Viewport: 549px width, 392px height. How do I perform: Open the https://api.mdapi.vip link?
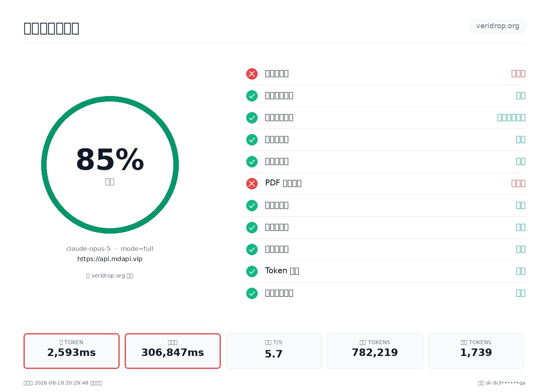point(110,259)
